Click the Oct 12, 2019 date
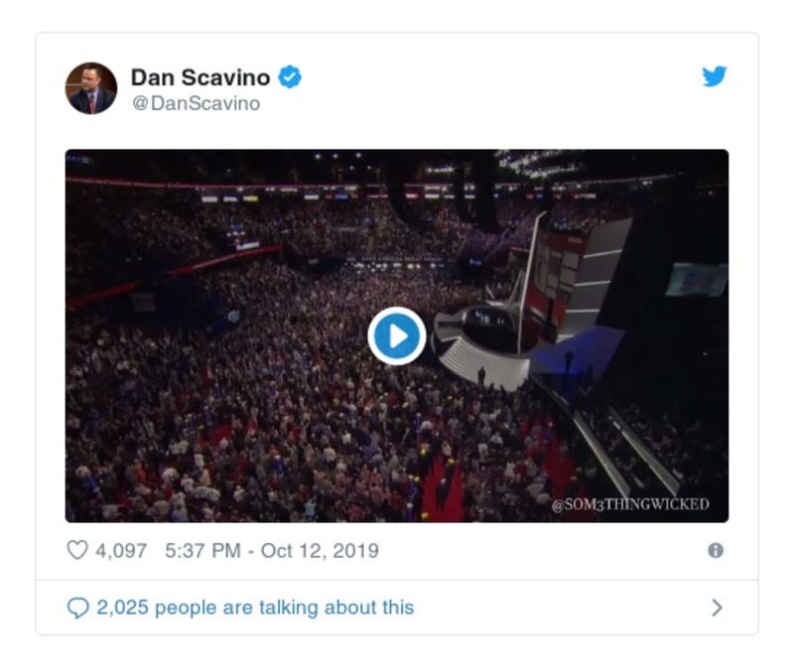The image size is (794, 672). (x=320, y=550)
